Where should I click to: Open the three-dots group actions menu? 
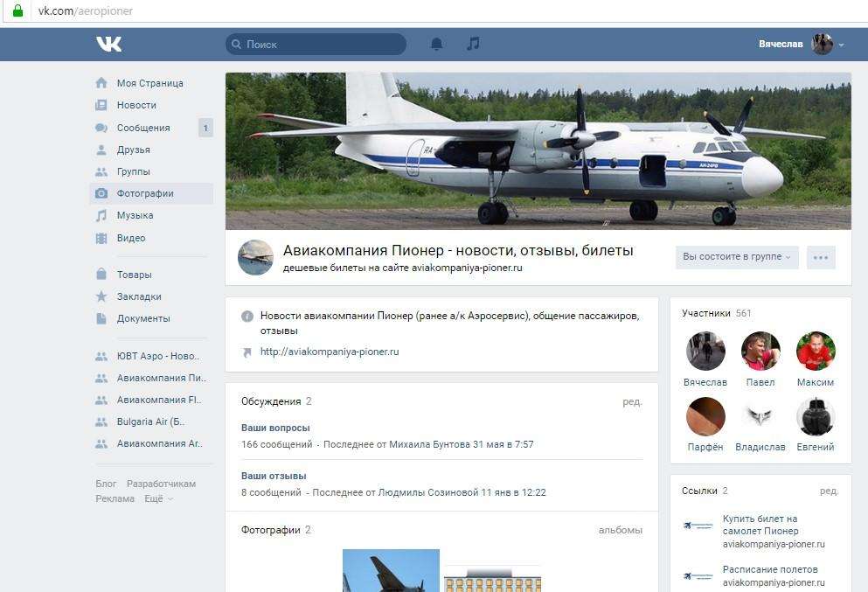tap(821, 257)
